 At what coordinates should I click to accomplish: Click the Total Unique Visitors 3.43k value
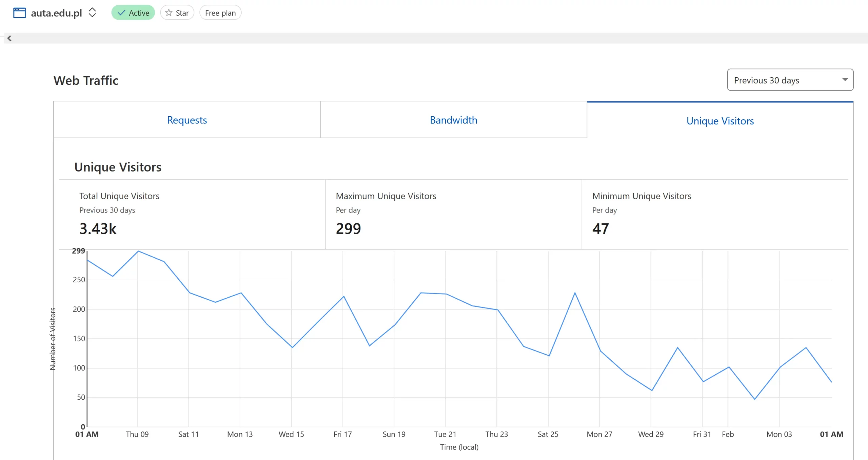click(x=98, y=229)
